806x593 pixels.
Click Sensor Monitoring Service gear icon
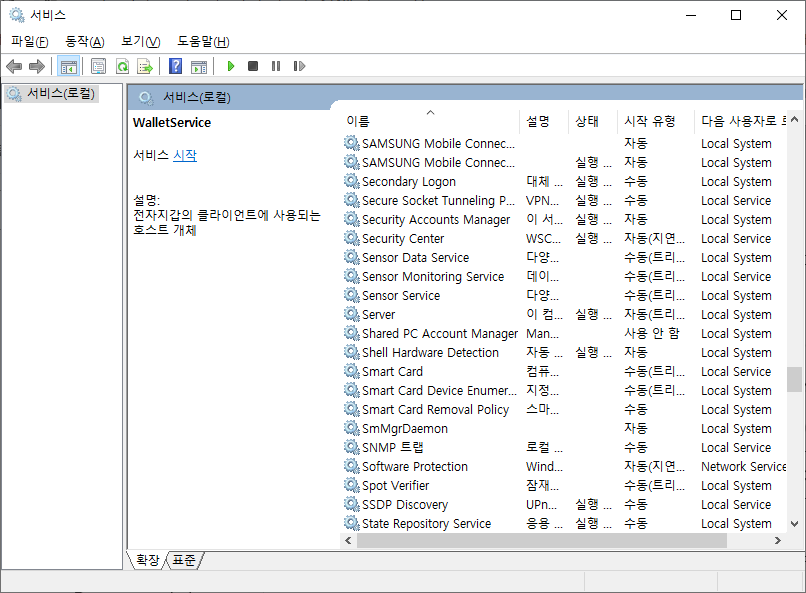tap(352, 276)
